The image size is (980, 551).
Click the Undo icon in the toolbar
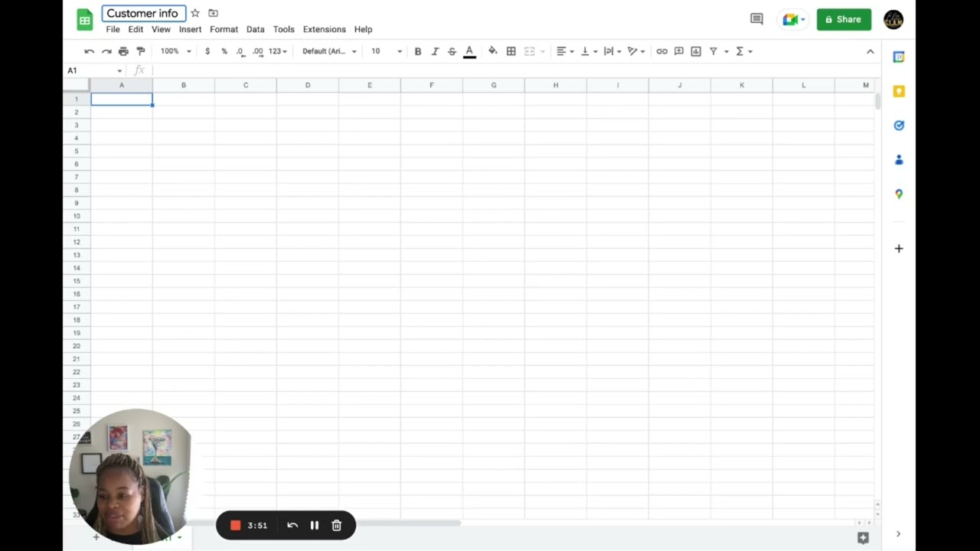[90, 51]
